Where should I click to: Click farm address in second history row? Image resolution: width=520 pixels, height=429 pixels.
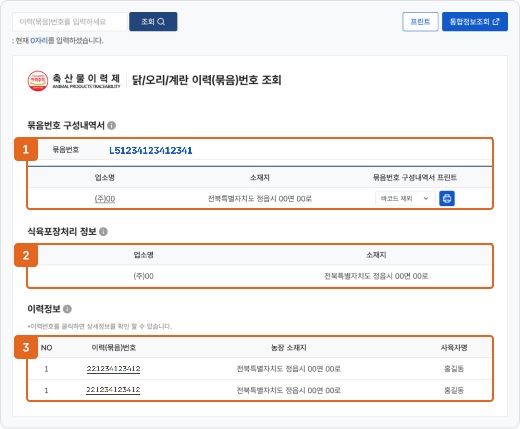[289, 390]
